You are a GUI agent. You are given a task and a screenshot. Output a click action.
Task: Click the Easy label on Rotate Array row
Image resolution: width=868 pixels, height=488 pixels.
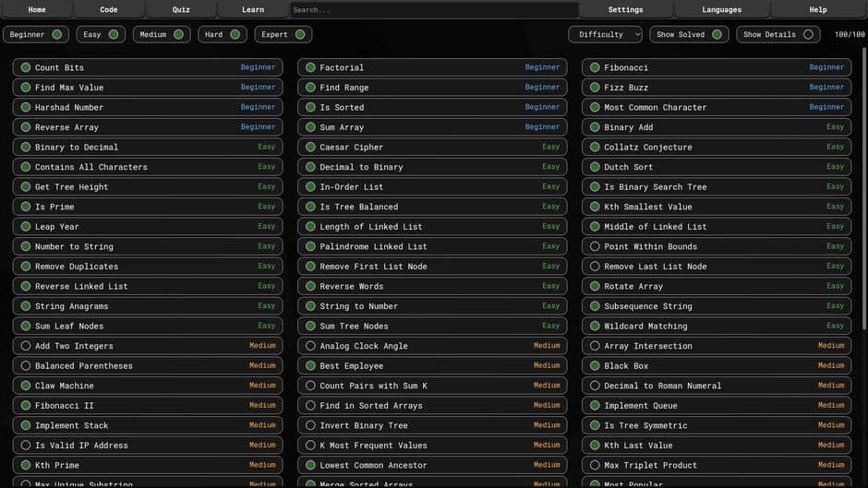tap(836, 286)
